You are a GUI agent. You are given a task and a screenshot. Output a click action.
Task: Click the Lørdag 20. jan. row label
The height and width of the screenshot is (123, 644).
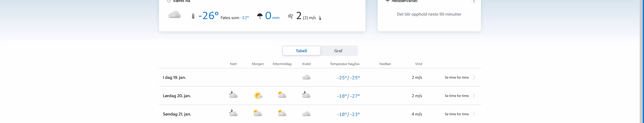[177, 96]
